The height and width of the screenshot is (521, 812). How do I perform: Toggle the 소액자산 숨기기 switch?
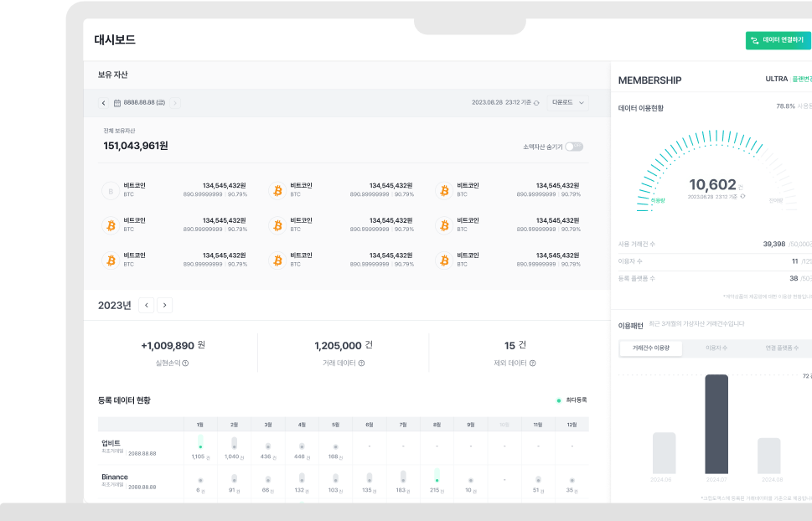coord(574,147)
